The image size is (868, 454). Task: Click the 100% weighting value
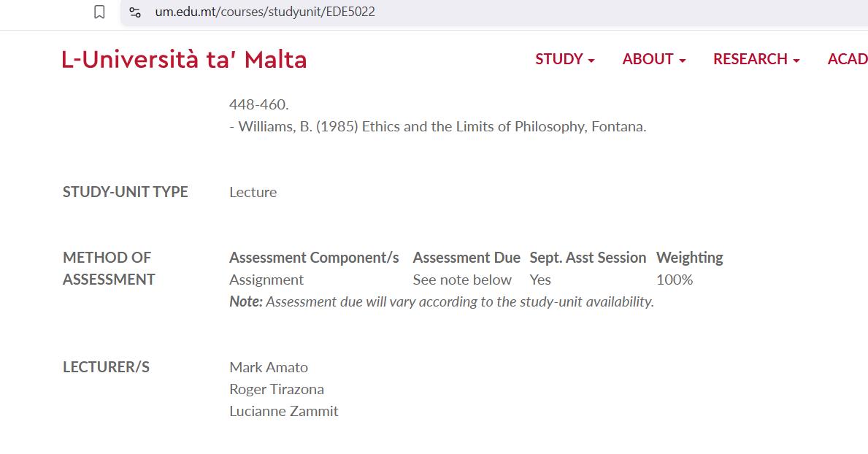[675, 280]
